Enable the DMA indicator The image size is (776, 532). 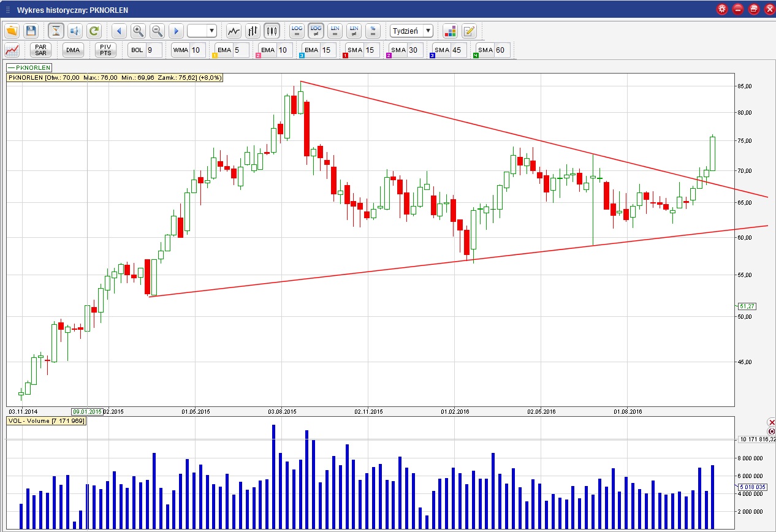pos(73,50)
